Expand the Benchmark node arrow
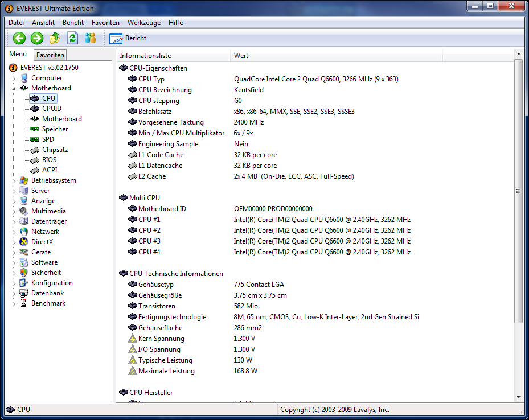This screenshot has width=529, height=420. (14, 304)
